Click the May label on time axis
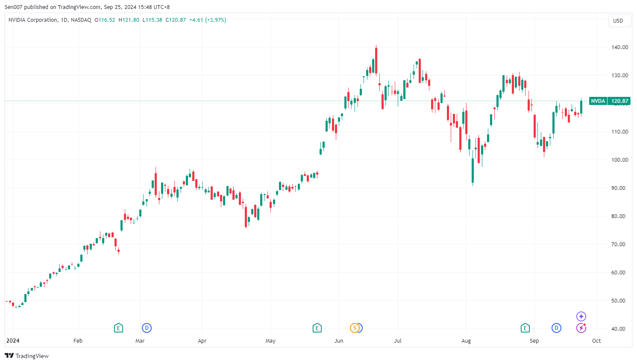This screenshot has width=637, height=364. tap(270, 341)
